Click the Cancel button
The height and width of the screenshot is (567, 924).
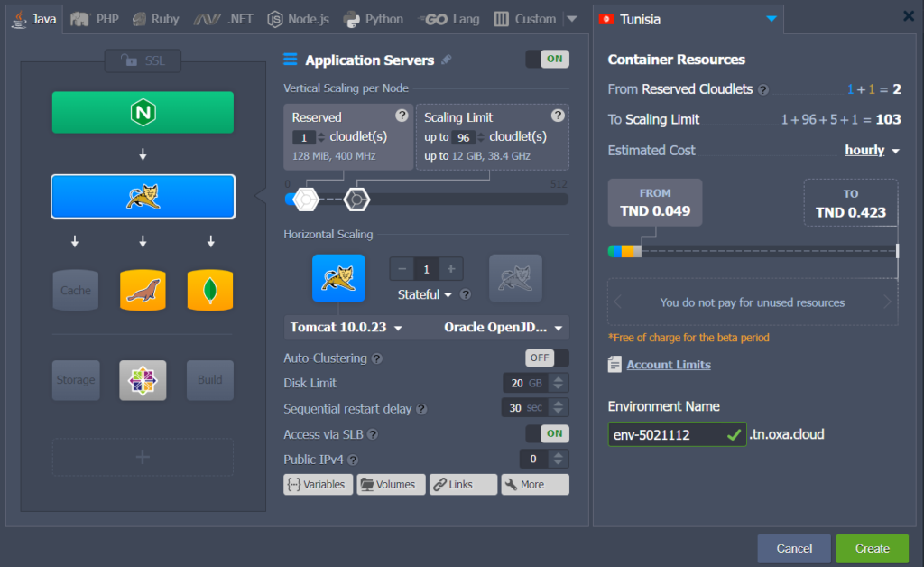(794, 549)
